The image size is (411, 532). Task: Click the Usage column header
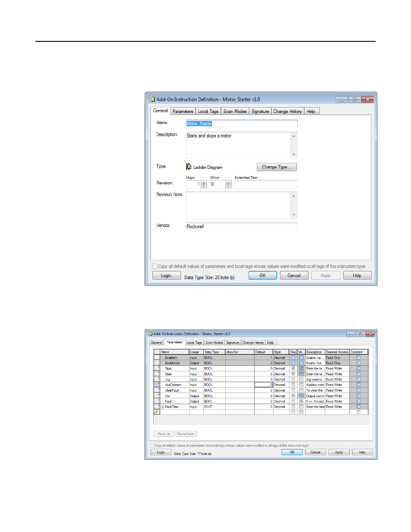pos(196,352)
